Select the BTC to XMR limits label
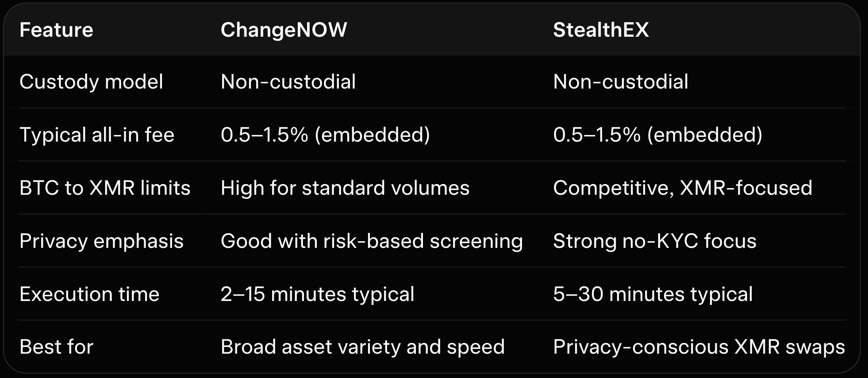This screenshot has height=378, width=868. point(105,188)
